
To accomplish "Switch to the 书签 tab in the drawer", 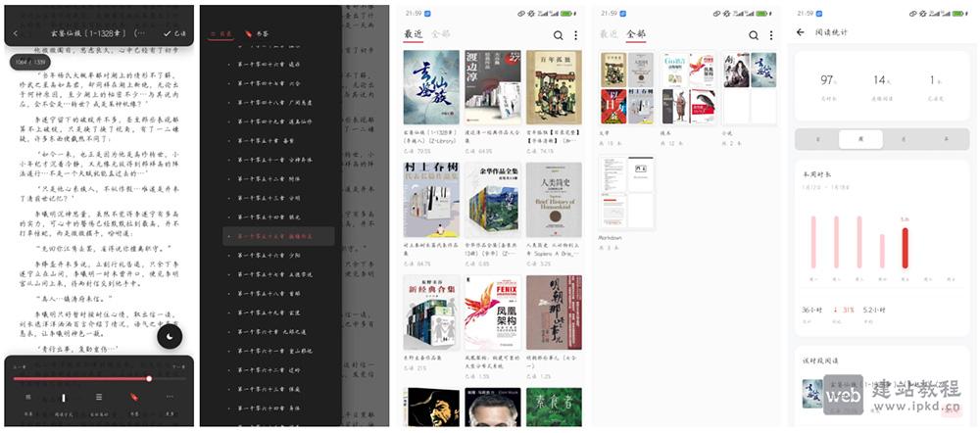I will click(257, 33).
